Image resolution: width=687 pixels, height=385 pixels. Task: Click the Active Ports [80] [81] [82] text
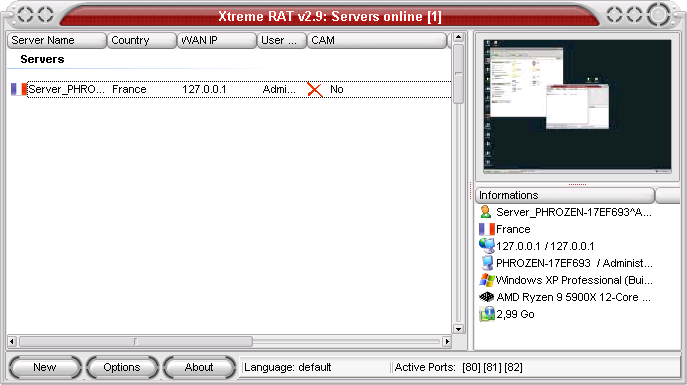pos(458,367)
